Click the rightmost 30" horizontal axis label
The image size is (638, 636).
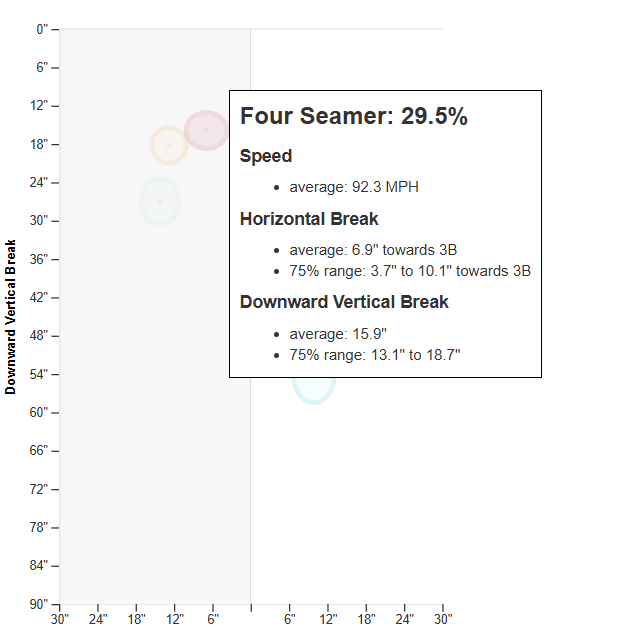[x=443, y=620]
